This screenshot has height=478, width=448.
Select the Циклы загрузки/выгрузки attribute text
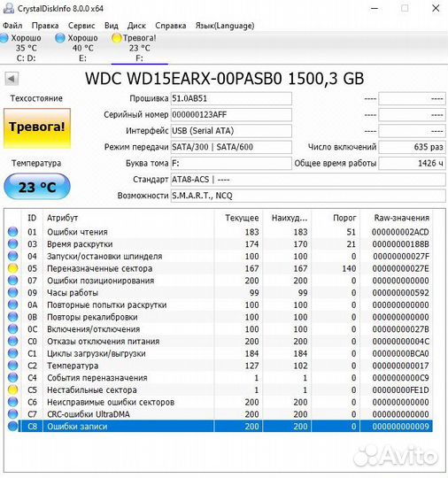click(x=97, y=353)
